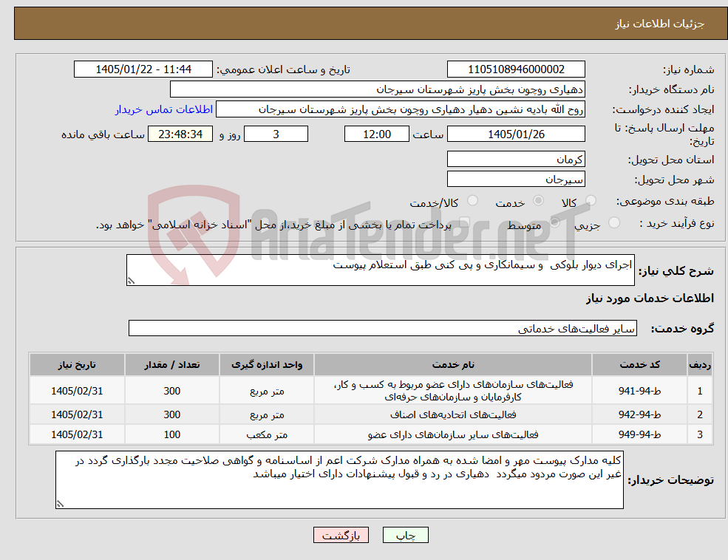
Task: Click service code ط-94-941 cell
Action: [639, 391]
